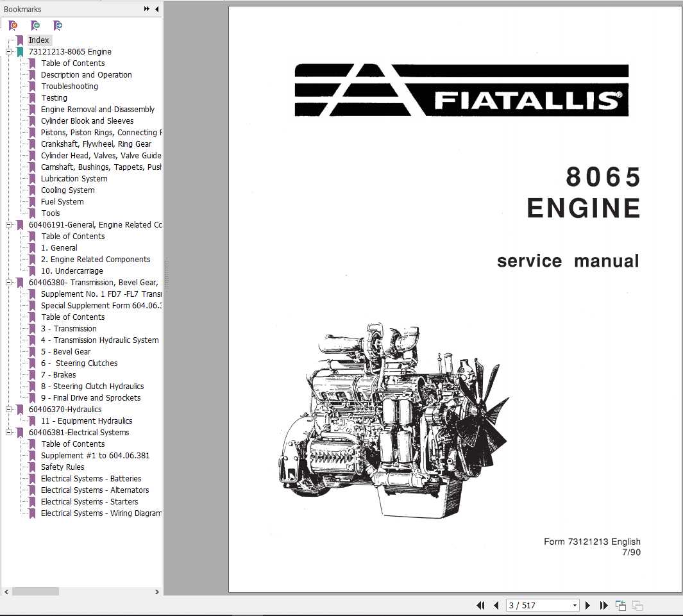This screenshot has width=683, height=616.
Task: Click the expand bookmarks panel double-arrow icon
Action: tap(147, 9)
